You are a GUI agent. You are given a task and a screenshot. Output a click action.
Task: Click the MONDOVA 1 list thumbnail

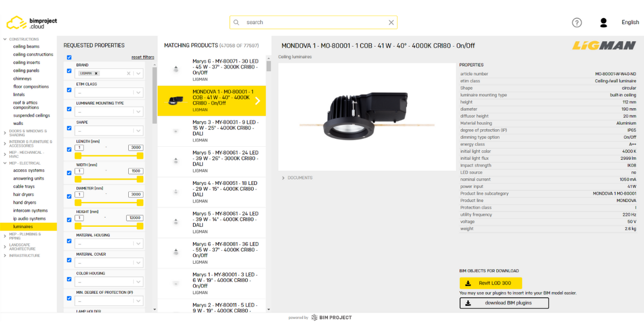click(x=175, y=101)
